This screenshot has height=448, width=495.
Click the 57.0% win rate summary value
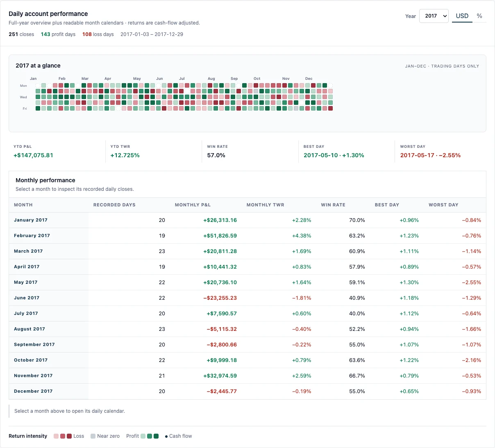pyautogui.click(x=216, y=156)
